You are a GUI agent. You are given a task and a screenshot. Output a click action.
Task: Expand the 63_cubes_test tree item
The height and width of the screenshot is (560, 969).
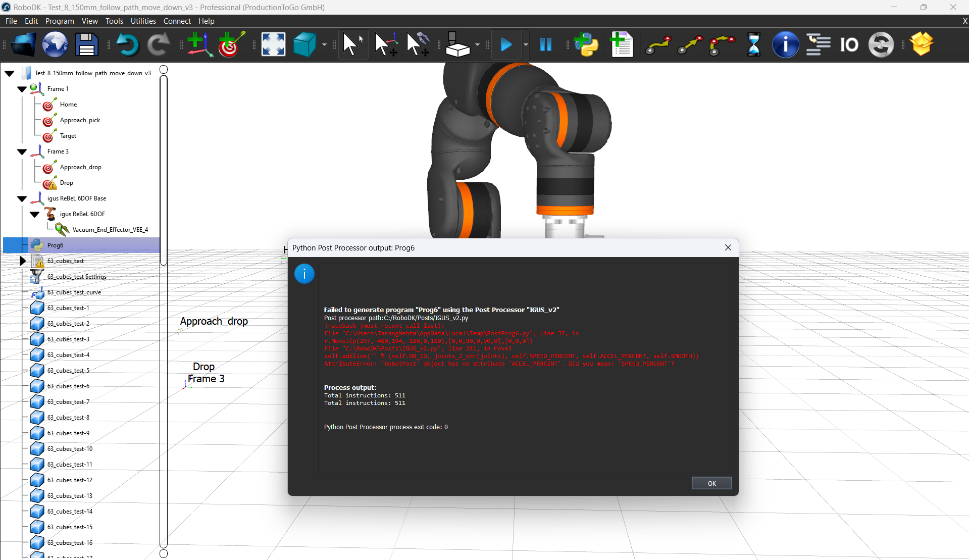pos(22,261)
